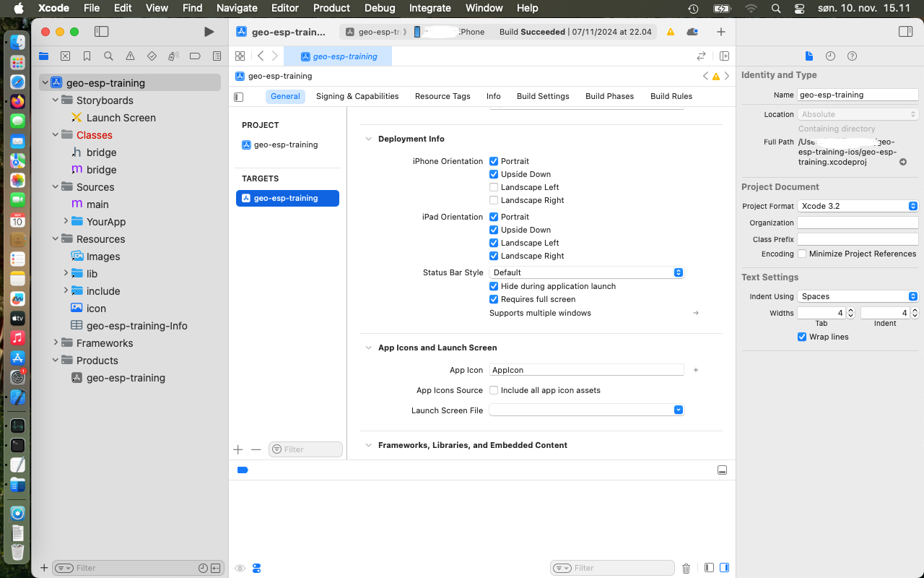Collapse App Icons and Launch Screen section
Screen dimensions: 924x578
click(x=368, y=348)
